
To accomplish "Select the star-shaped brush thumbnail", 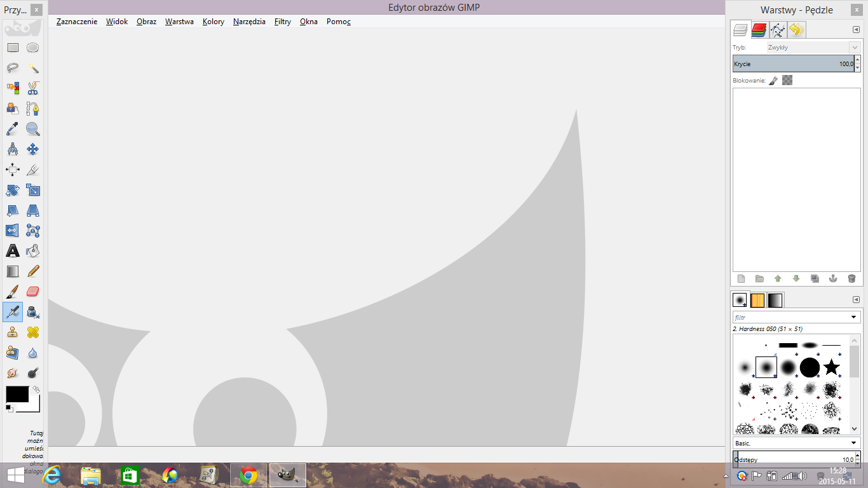I will pos(831,367).
